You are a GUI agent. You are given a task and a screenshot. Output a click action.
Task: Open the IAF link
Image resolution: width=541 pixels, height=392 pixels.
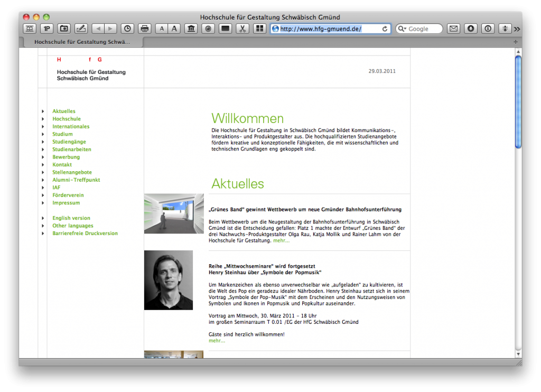point(56,188)
